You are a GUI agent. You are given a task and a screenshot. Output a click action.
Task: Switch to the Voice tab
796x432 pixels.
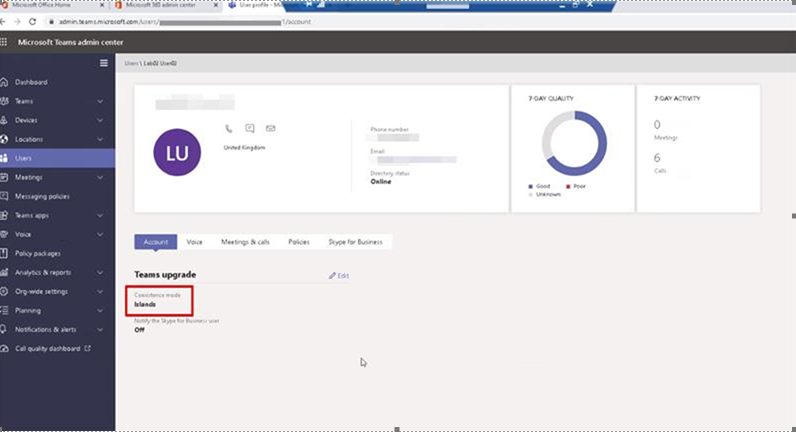[194, 242]
